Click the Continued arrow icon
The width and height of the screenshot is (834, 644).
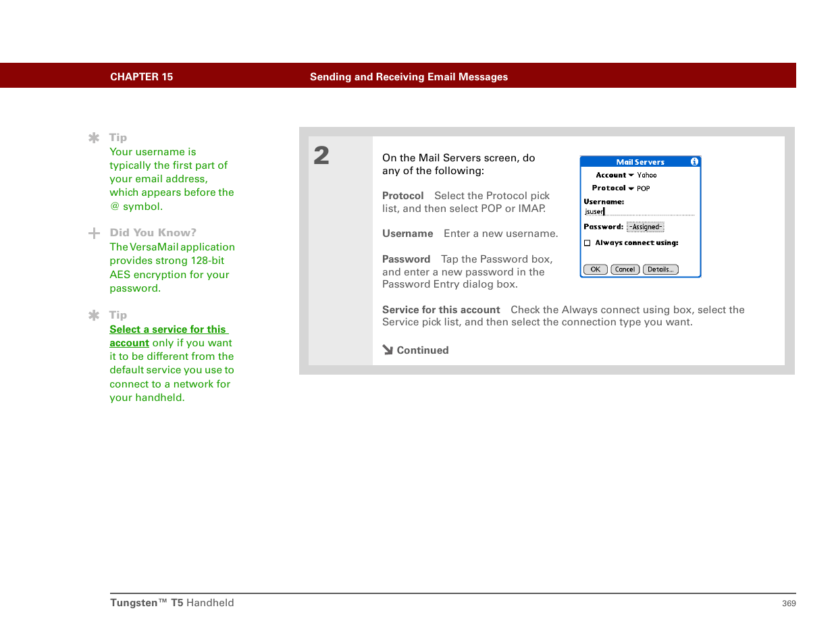(x=388, y=350)
